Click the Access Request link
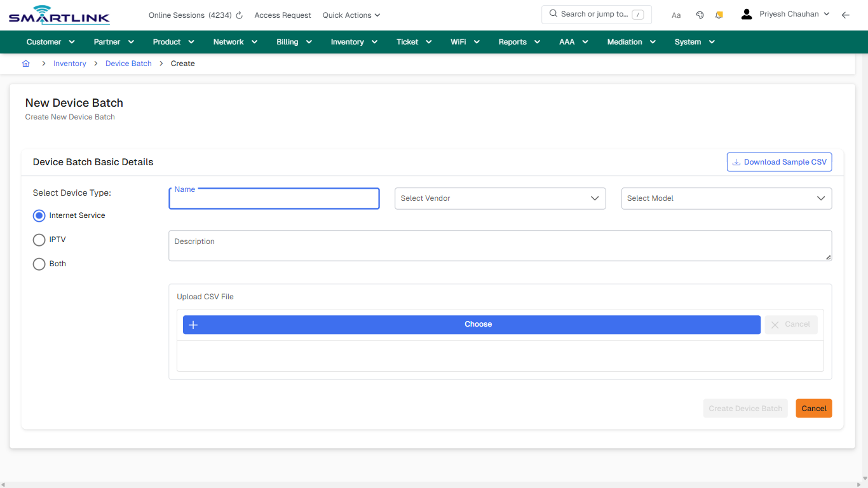 click(282, 15)
